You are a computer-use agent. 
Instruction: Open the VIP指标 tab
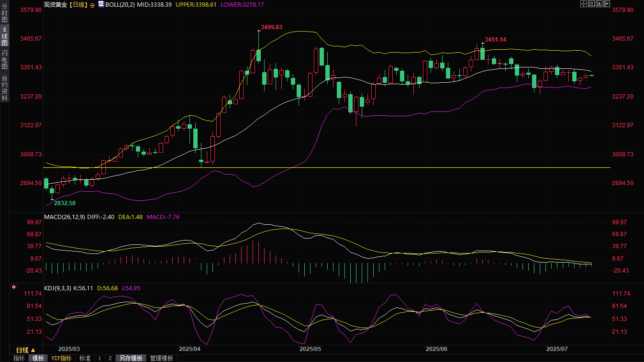point(61,358)
